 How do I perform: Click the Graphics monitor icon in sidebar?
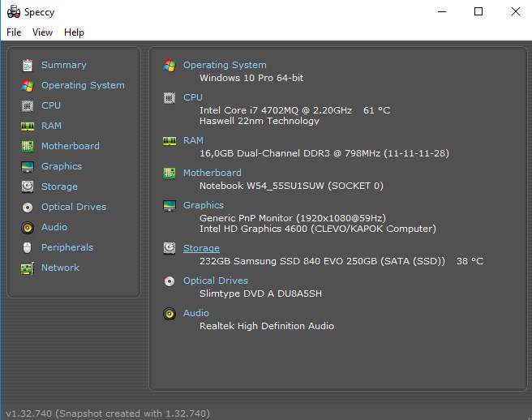coord(28,166)
